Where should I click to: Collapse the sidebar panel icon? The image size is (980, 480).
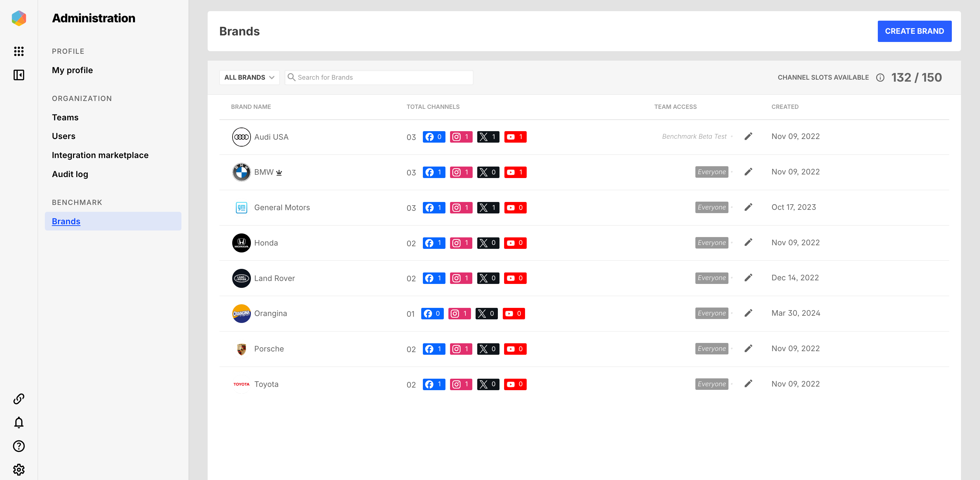[19, 75]
